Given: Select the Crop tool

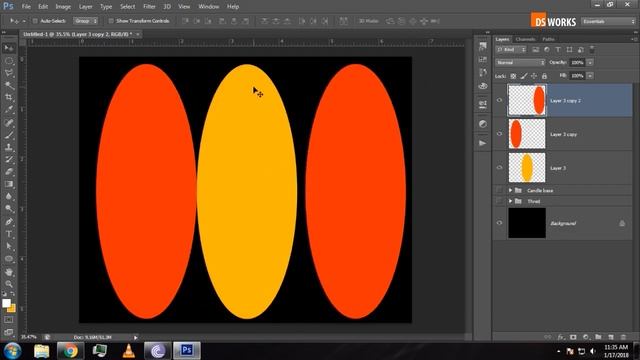Looking at the screenshot, I should pyautogui.click(x=9, y=98).
